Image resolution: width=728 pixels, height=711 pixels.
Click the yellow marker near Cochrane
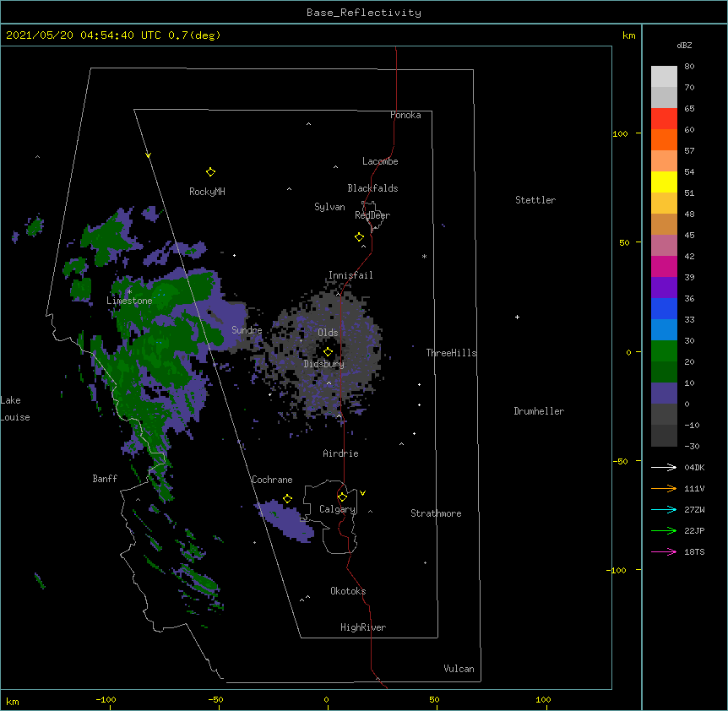(287, 499)
